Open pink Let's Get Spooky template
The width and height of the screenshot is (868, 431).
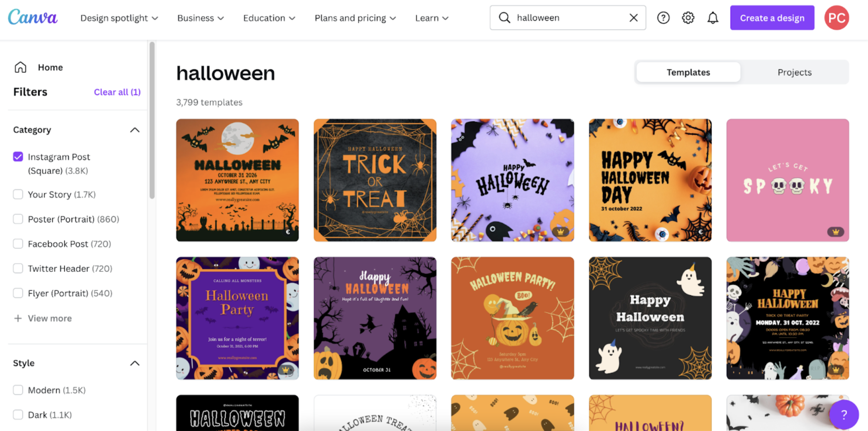[x=787, y=180]
